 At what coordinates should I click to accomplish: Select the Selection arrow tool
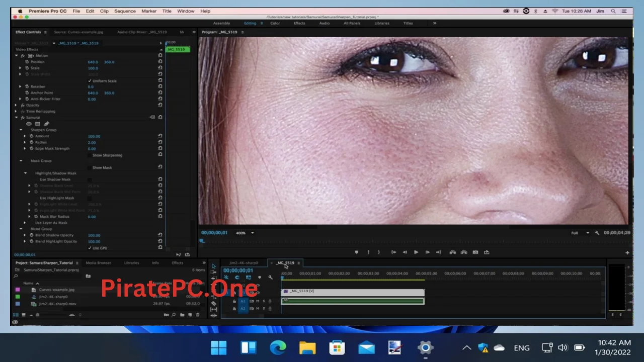point(213,266)
